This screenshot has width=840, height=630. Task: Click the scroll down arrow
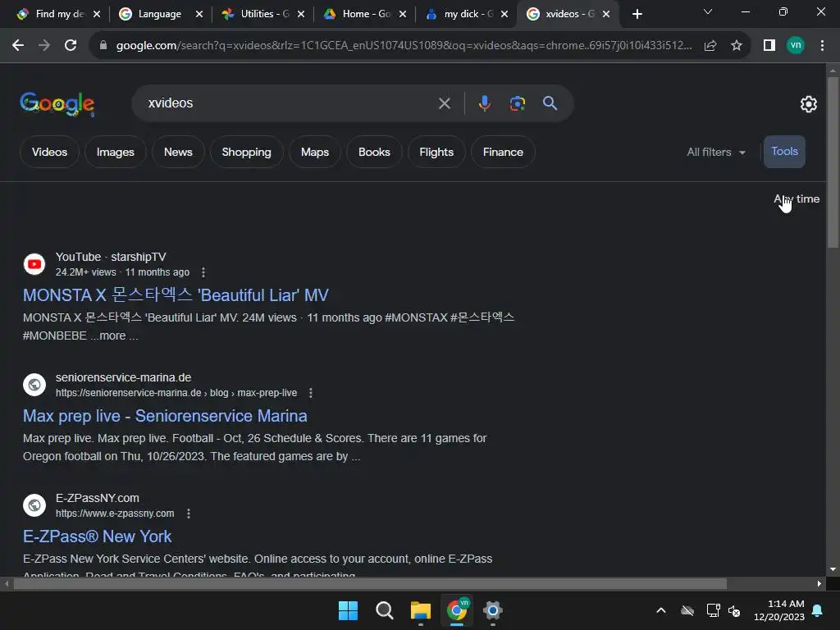(833, 569)
